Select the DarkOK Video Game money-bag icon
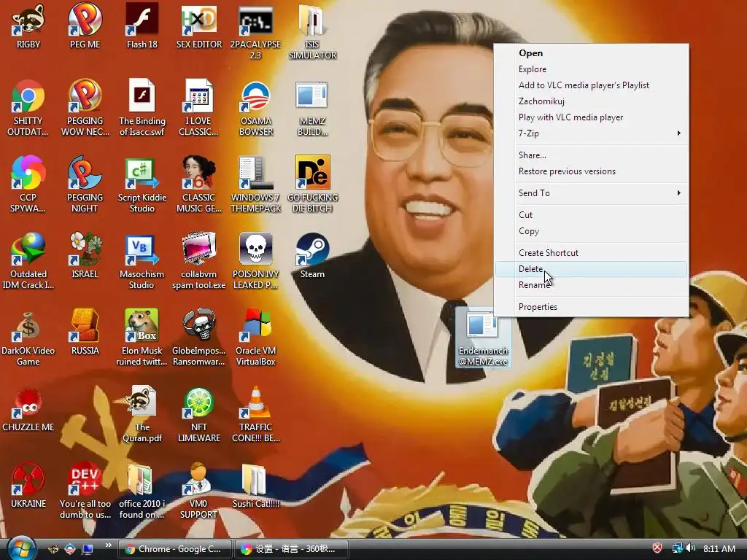 pyautogui.click(x=28, y=338)
